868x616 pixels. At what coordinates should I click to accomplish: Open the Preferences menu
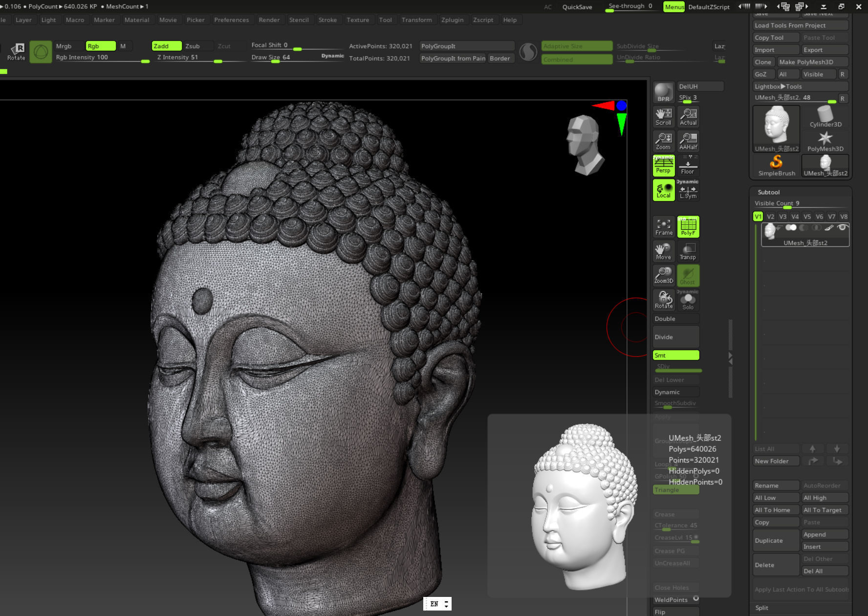[231, 20]
